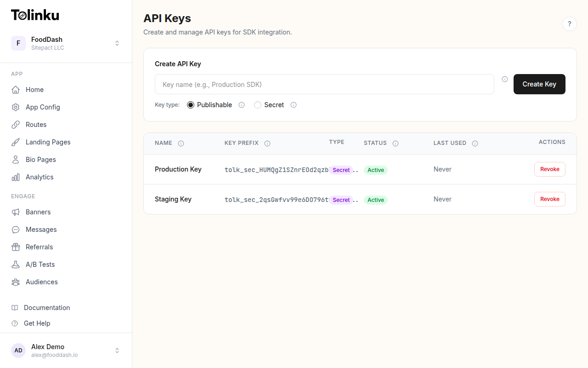Viewport: 588px width, 368px height.
Task: Select the Publishable key type
Action: pos(190,104)
